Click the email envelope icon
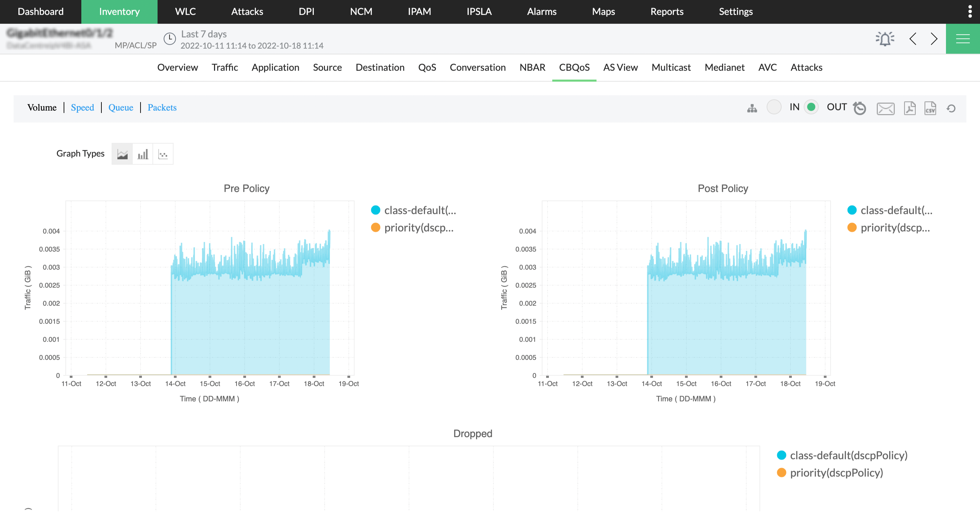This screenshot has width=980, height=525. click(x=885, y=109)
